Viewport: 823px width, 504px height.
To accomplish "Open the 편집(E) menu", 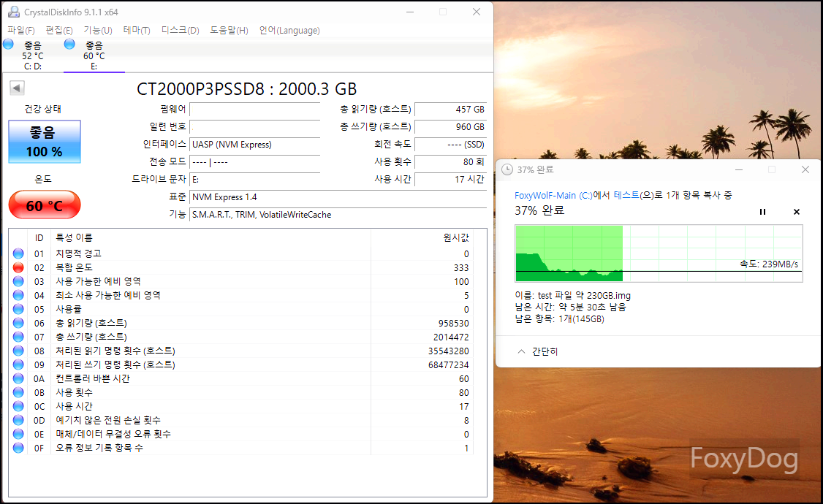I will pyautogui.click(x=58, y=31).
